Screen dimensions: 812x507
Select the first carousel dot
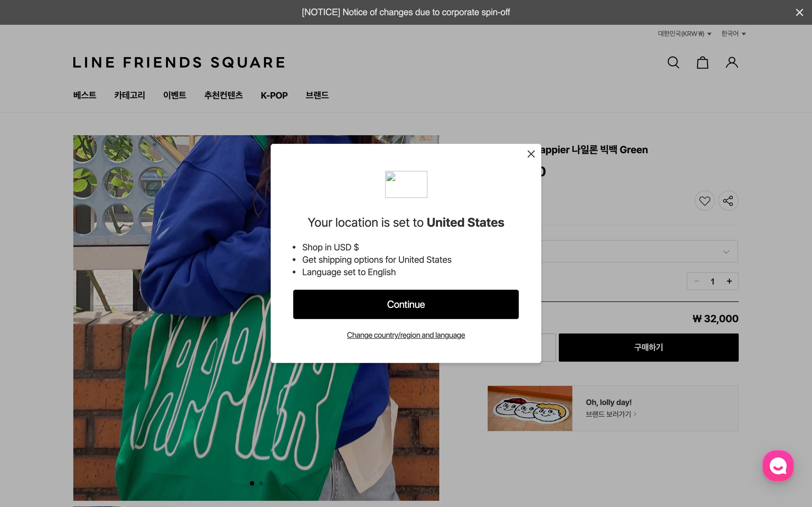pos(252,483)
